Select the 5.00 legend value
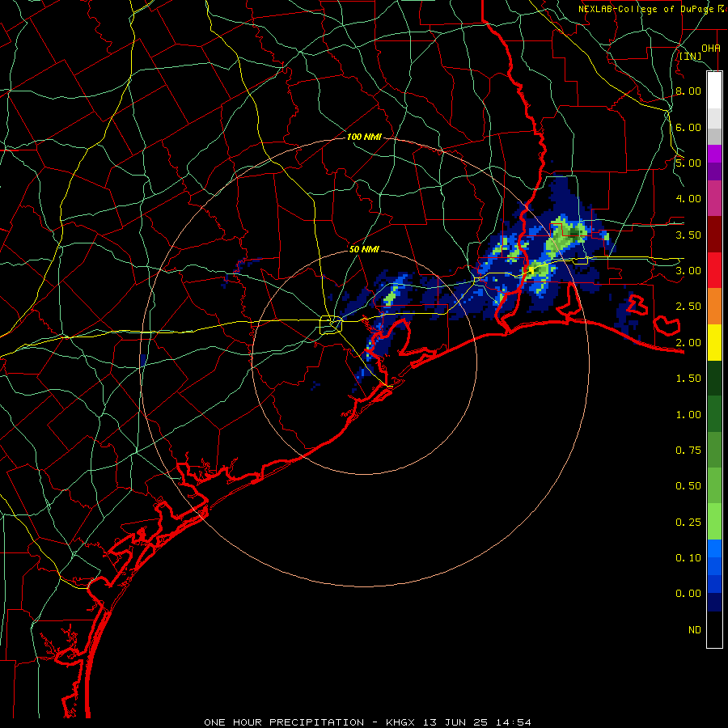The image size is (728, 728). [x=688, y=163]
